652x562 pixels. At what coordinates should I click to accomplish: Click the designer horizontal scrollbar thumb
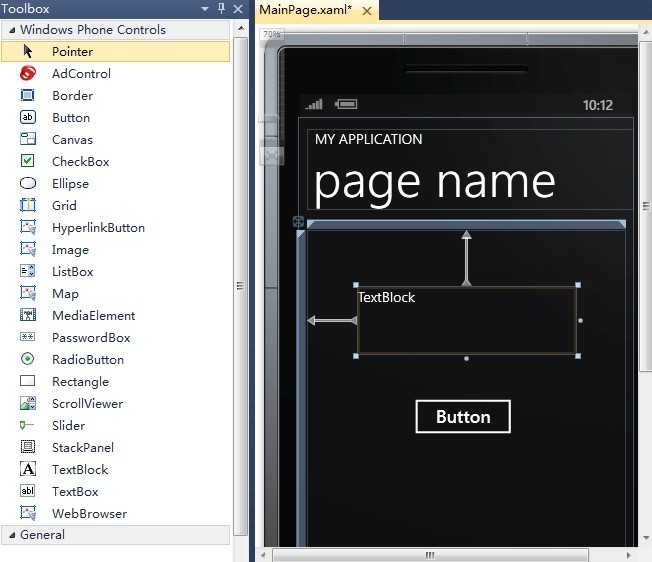430,555
